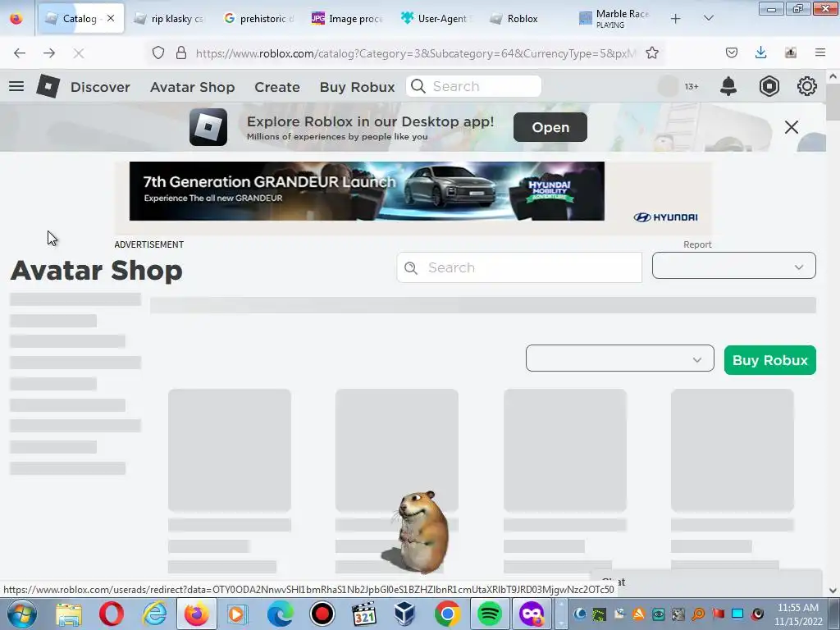Image resolution: width=840 pixels, height=630 pixels.
Task: Switch to the User-Agent tab
Action: [x=436, y=19]
